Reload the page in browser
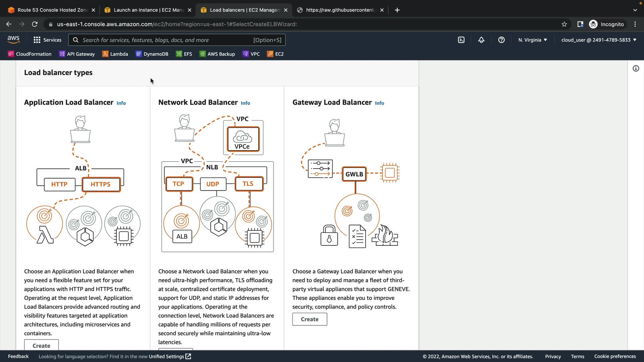 click(x=35, y=24)
